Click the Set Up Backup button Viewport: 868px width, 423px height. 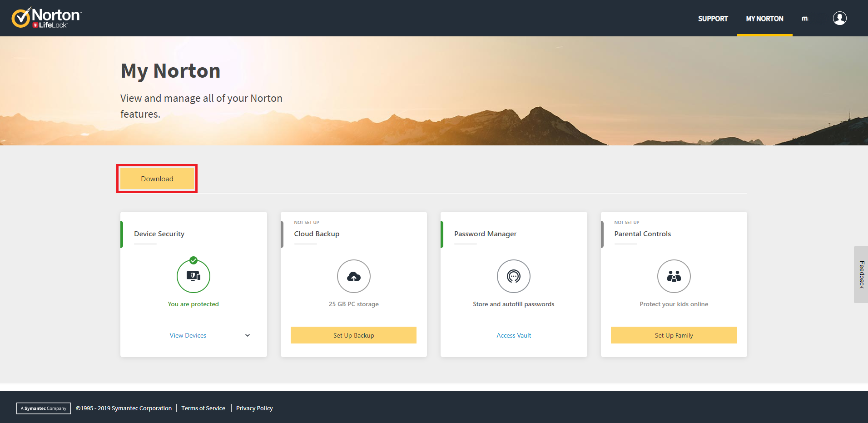tap(353, 335)
